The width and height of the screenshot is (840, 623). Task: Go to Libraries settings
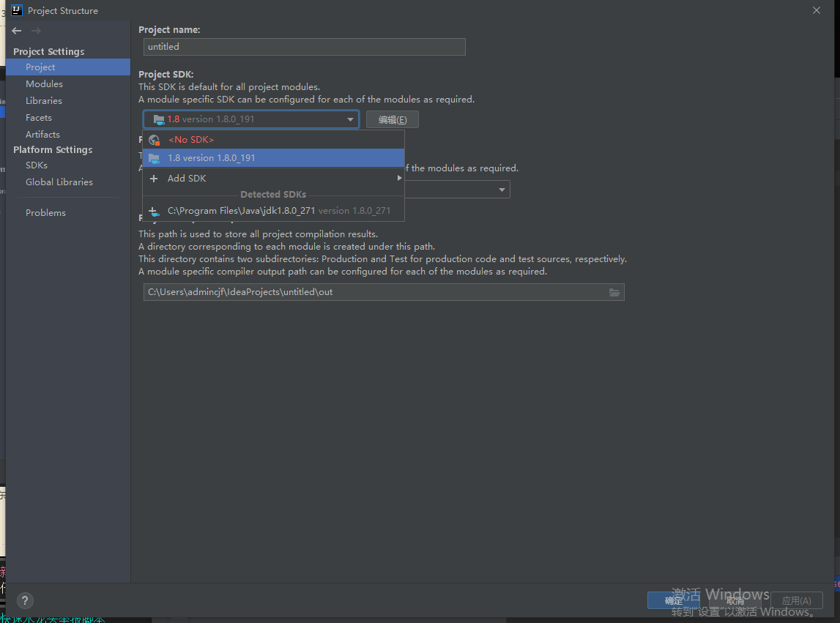pos(44,101)
